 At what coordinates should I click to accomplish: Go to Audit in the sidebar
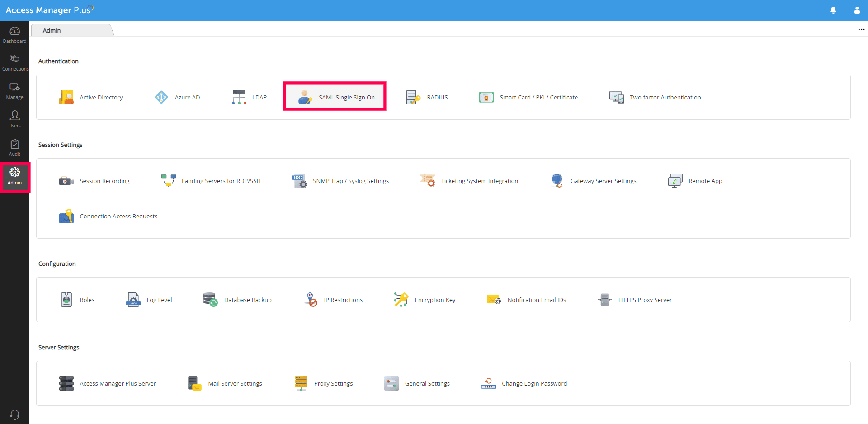coord(14,148)
